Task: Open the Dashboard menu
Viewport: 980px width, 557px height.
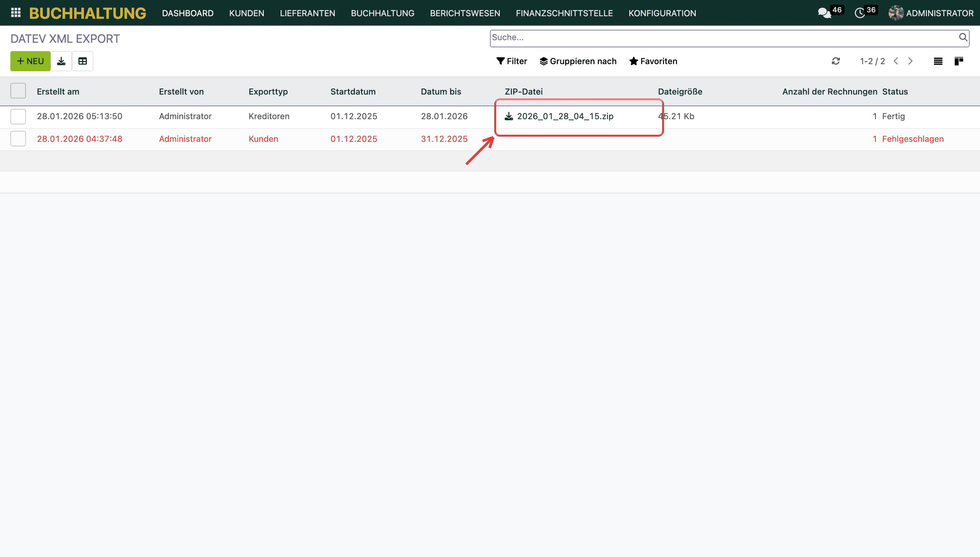Action: [x=188, y=13]
